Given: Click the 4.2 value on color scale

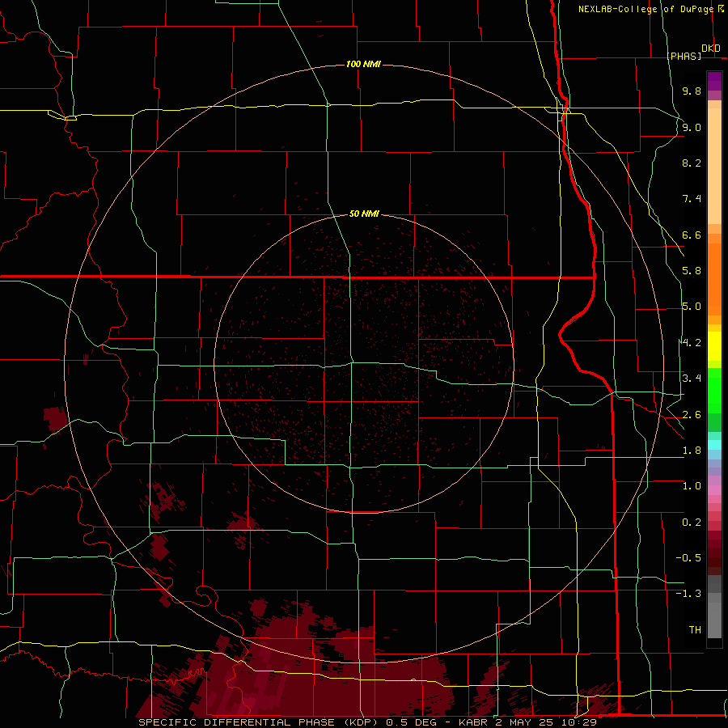Looking at the screenshot, I should (x=692, y=343).
